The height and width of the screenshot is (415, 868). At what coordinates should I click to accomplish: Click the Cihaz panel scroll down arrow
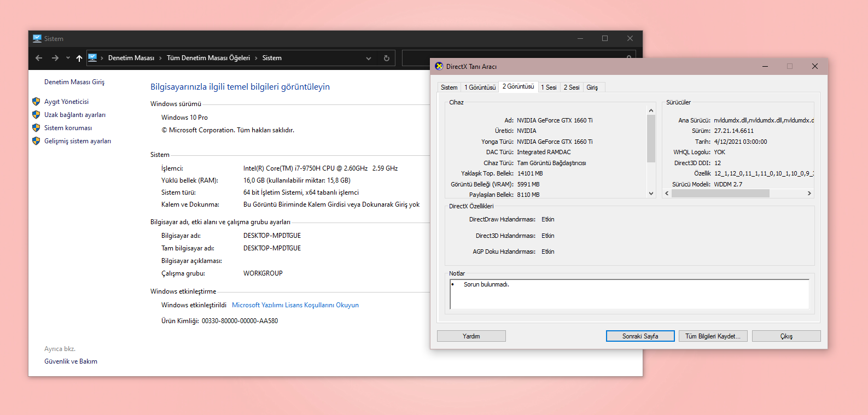(x=651, y=193)
